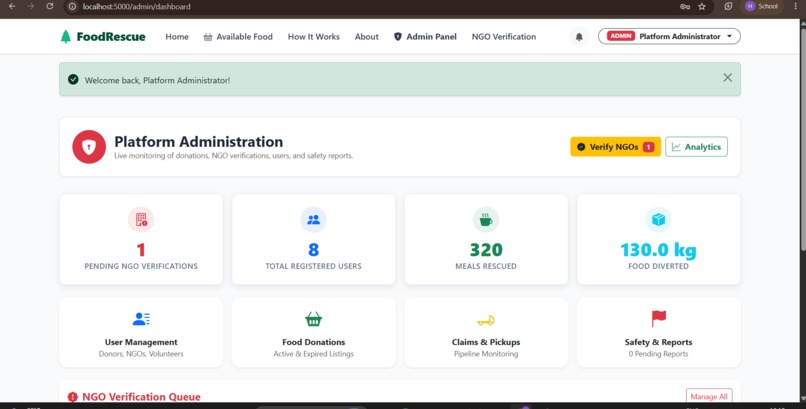
Task: Click the Claims & Pickups truck icon
Action: [486, 321]
